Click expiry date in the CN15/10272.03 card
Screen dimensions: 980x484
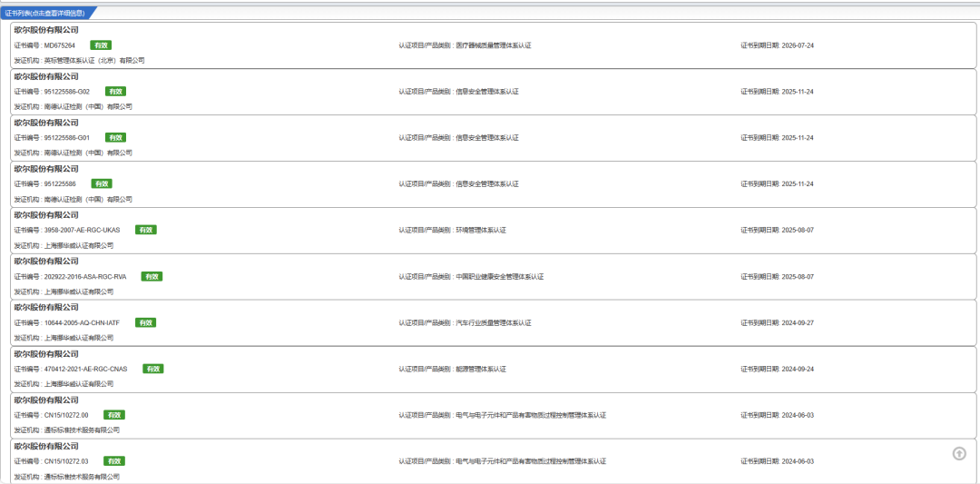[798, 461]
